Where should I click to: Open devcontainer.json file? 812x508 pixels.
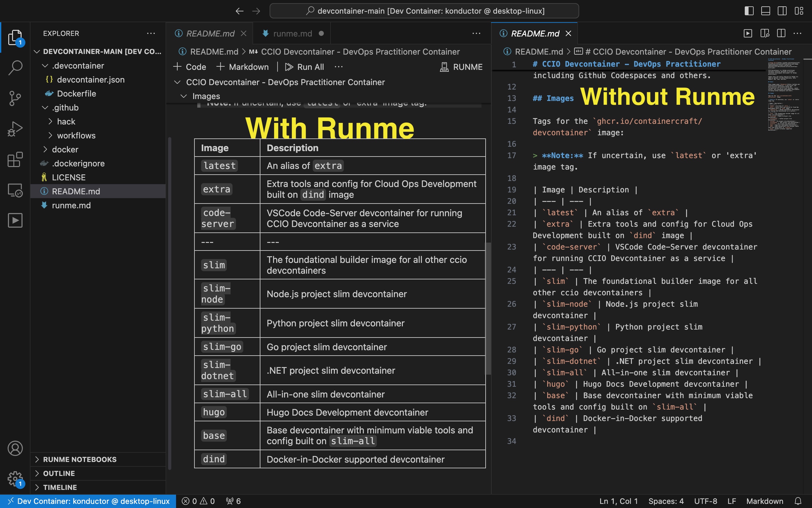pos(98,80)
